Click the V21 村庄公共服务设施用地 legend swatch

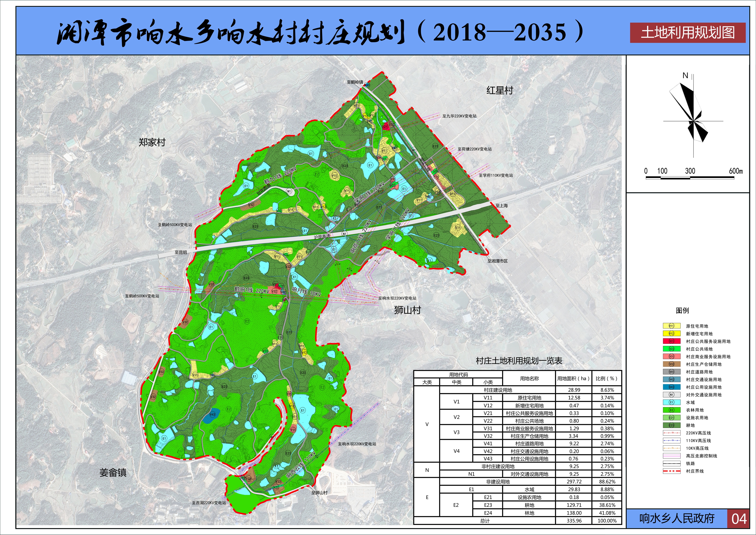coord(671,341)
